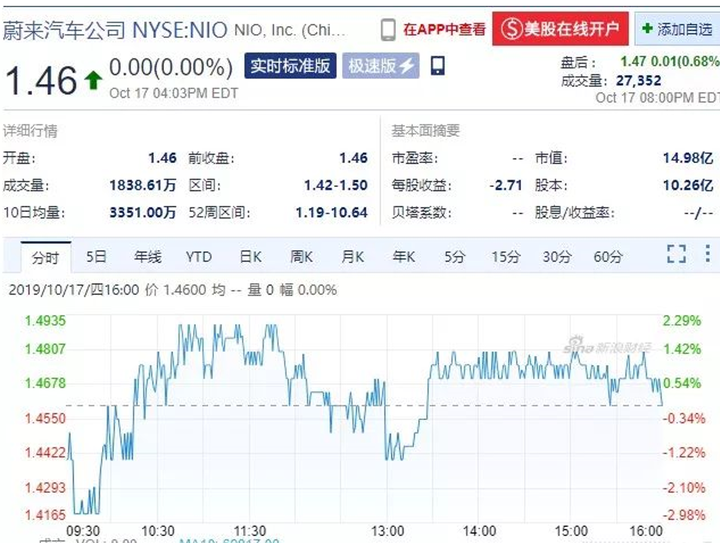This screenshot has height=543, width=720.
Task: Select the 60分 chart tab
Action: coord(608,257)
